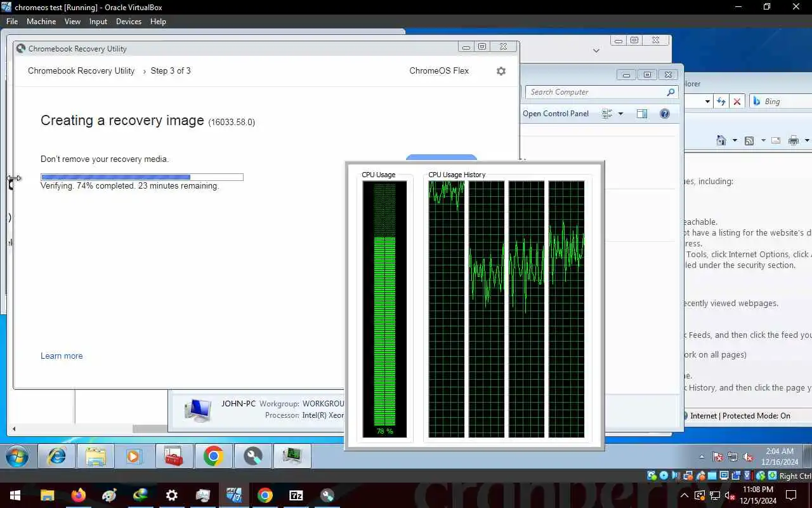Open Chrome on the host taskbar
Viewport: 812px width, 508px height.
[265, 495]
